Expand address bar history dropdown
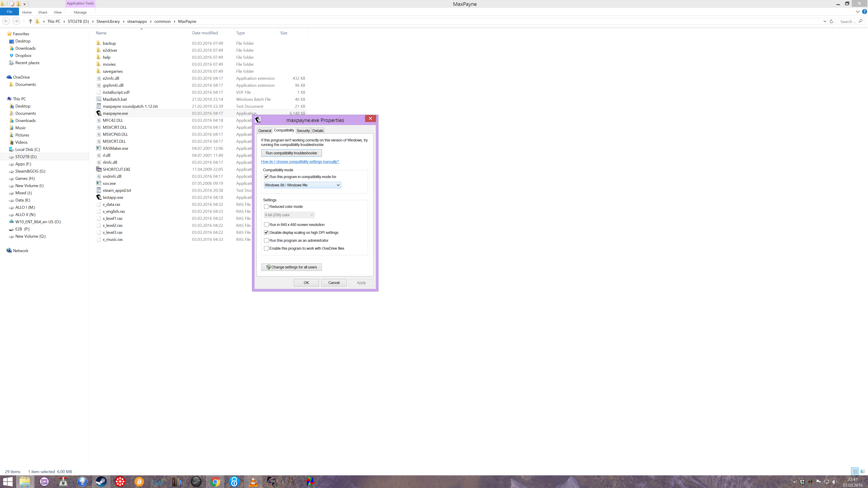The image size is (868, 488). point(825,21)
